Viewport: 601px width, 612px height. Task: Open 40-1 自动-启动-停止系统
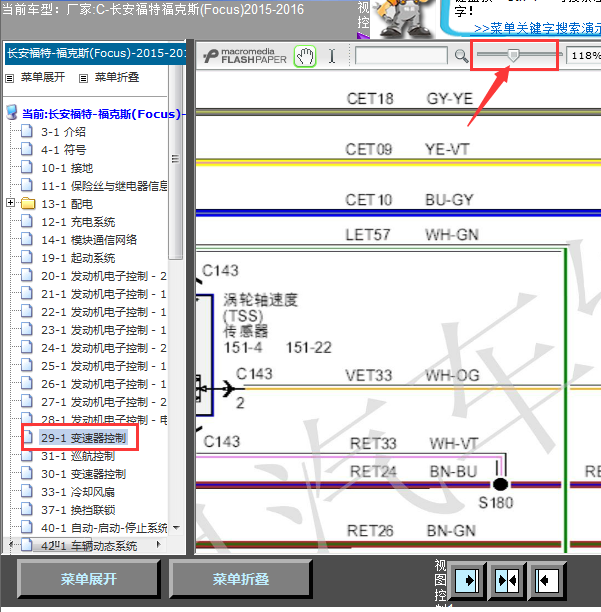pyautogui.click(x=104, y=528)
